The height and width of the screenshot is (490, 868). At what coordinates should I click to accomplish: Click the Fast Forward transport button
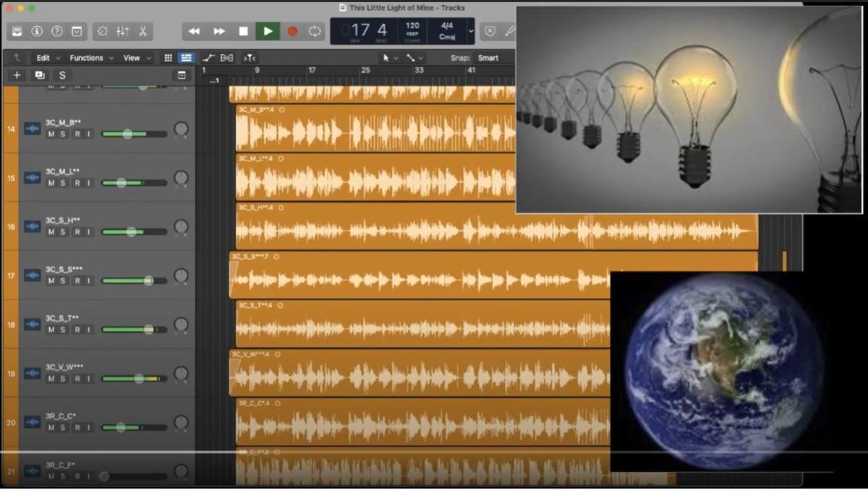(x=219, y=31)
